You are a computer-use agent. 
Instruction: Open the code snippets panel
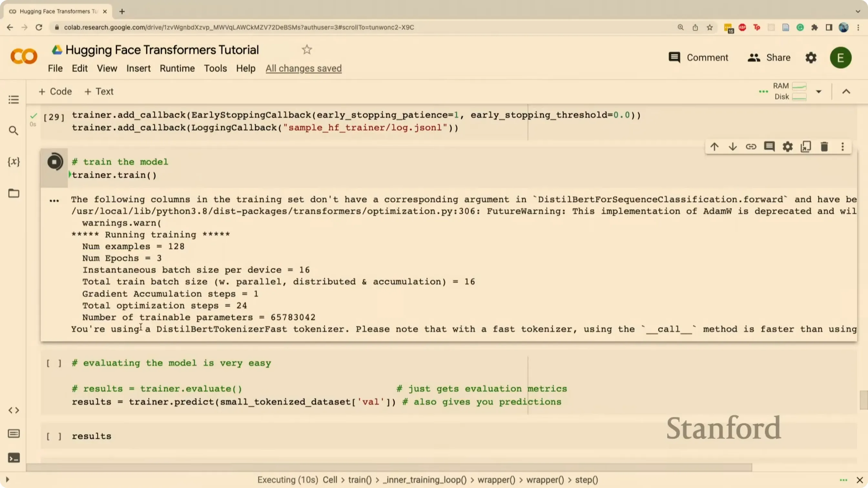(14, 410)
